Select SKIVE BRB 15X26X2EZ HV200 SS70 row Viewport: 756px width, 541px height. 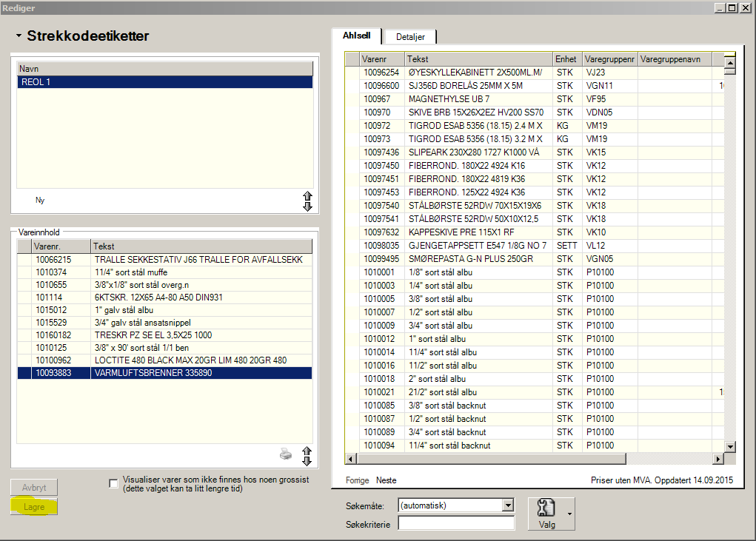pyautogui.click(x=534, y=112)
